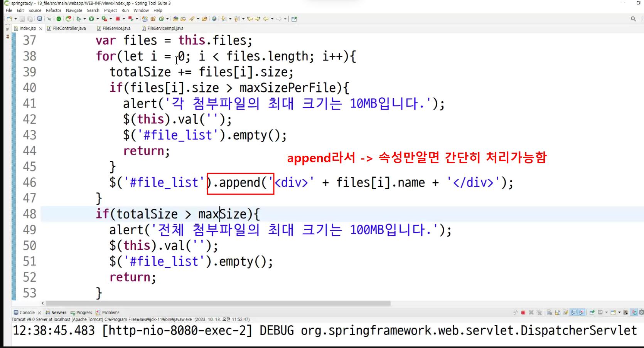This screenshot has height=348, width=644.
Task: Open the Navigate menu
Action: (x=74, y=10)
